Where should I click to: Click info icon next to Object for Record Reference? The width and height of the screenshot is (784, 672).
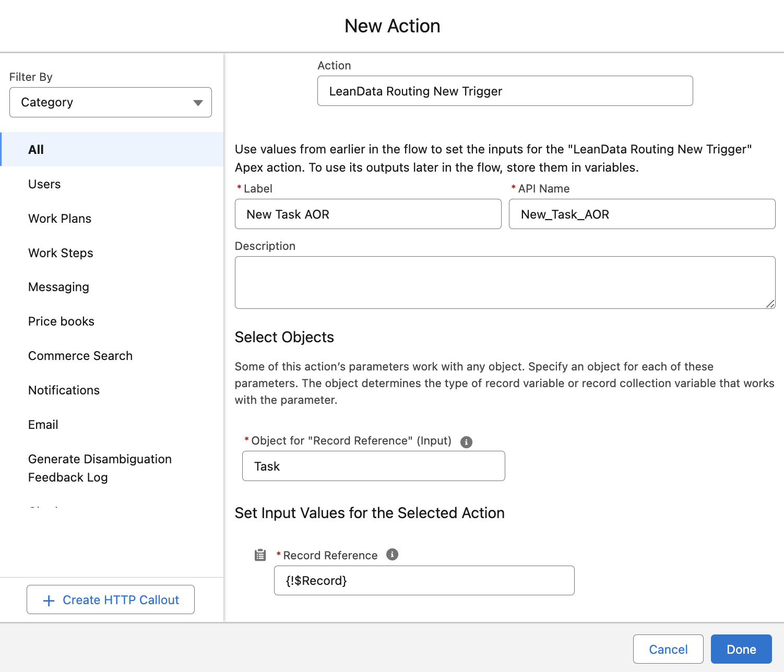(466, 442)
